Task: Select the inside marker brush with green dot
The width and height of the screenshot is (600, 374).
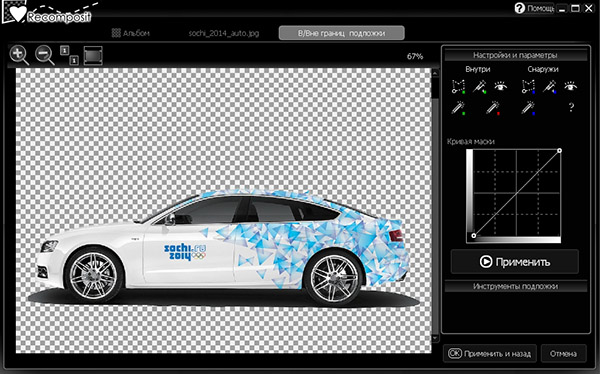Action: point(479,87)
